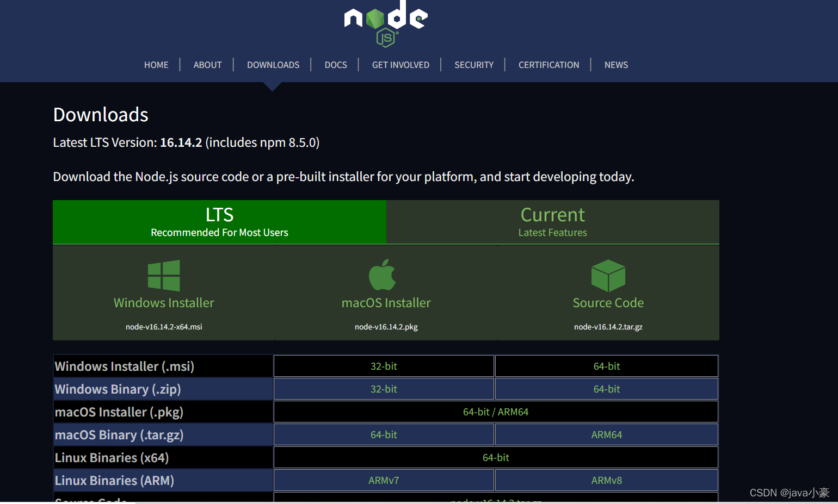Select the LTS tab
Viewport: 838px width, 504px height.
point(219,222)
